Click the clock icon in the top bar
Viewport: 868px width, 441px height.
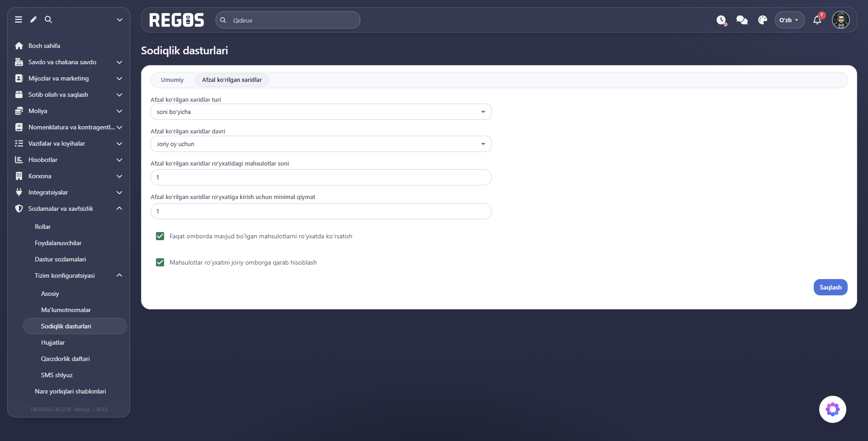(722, 20)
